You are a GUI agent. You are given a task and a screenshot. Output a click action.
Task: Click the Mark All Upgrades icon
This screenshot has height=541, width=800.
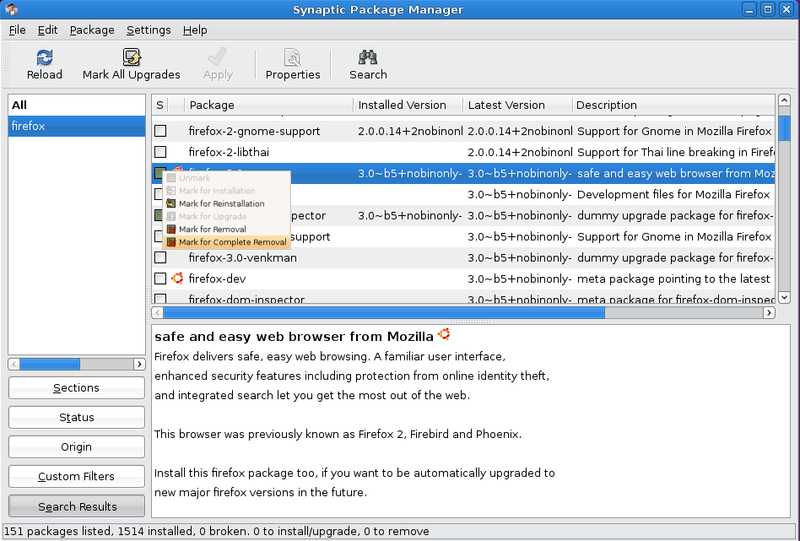pos(131,57)
